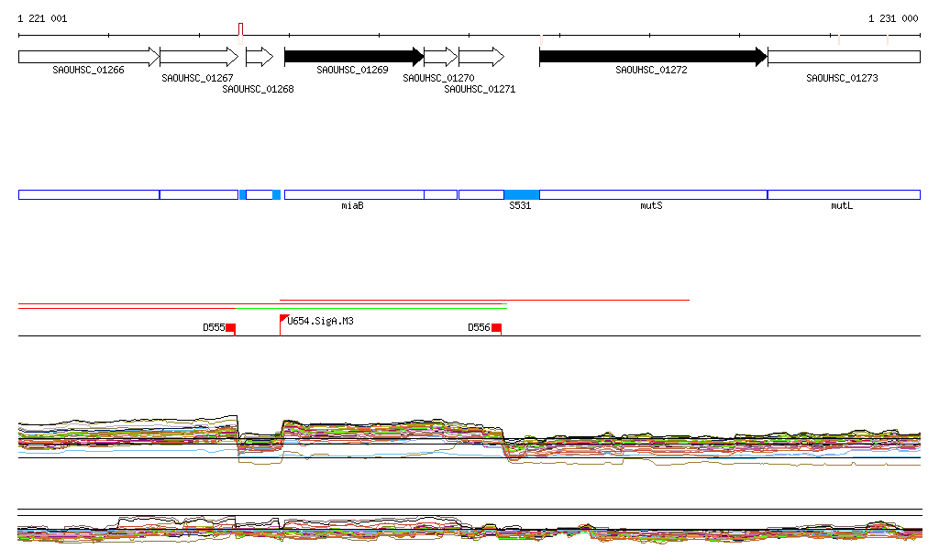Click the D555 label text
The height and width of the screenshot is (560, 939).
coord(214,328)
